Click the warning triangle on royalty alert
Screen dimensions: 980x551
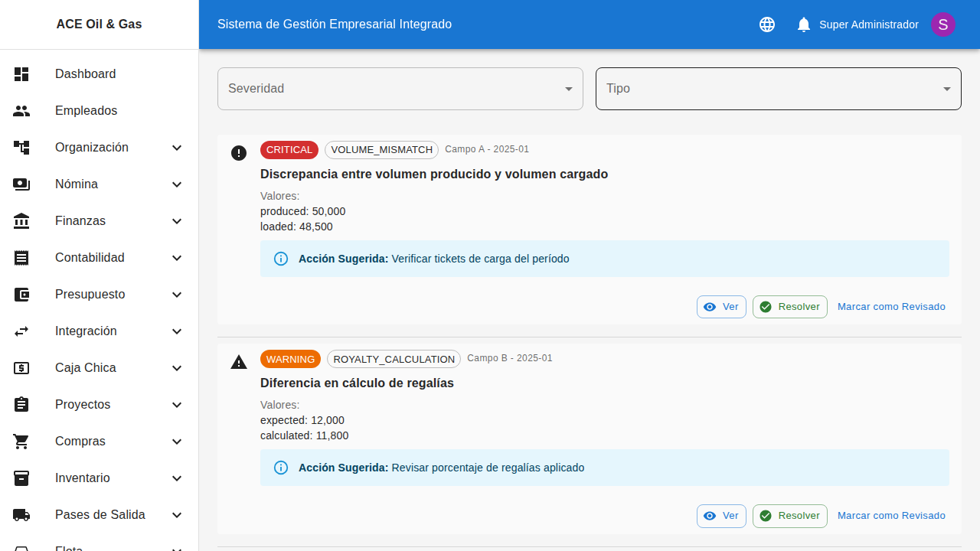pos(239,362)
